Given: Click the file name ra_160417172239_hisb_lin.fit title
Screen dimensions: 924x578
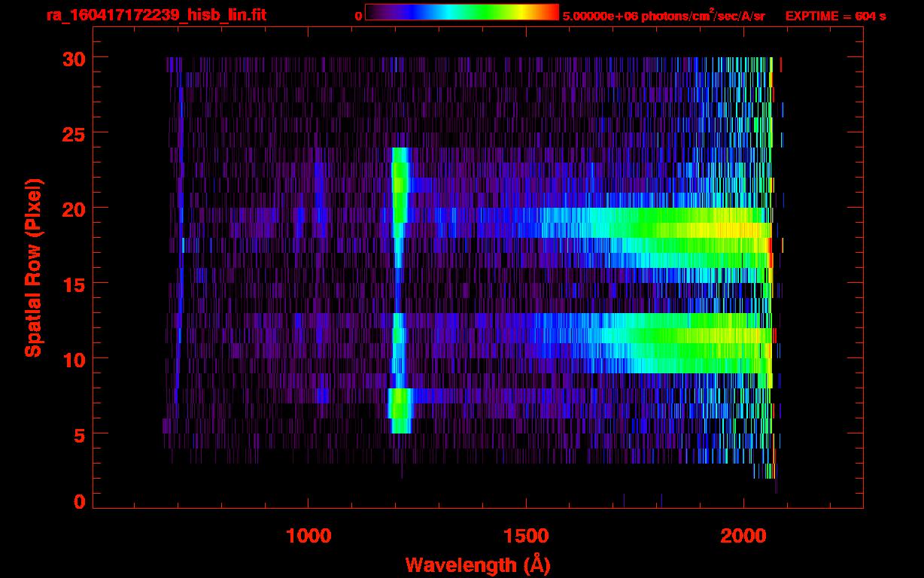Looking at the screenshot, I should pyautogui.click(x=156, y=15).
